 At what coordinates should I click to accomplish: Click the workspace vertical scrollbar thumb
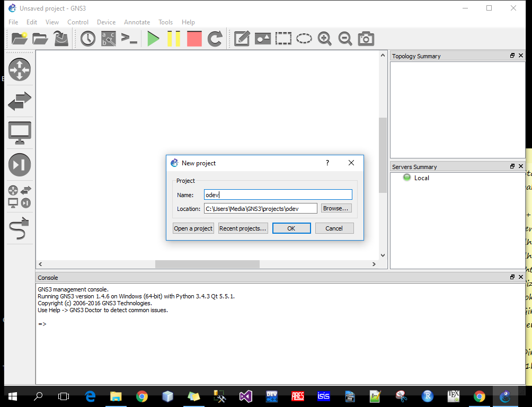coord(383,155)
